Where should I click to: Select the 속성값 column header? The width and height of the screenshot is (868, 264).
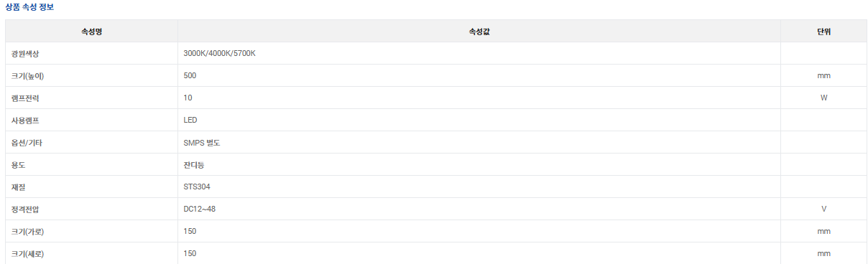pos(479,32)
